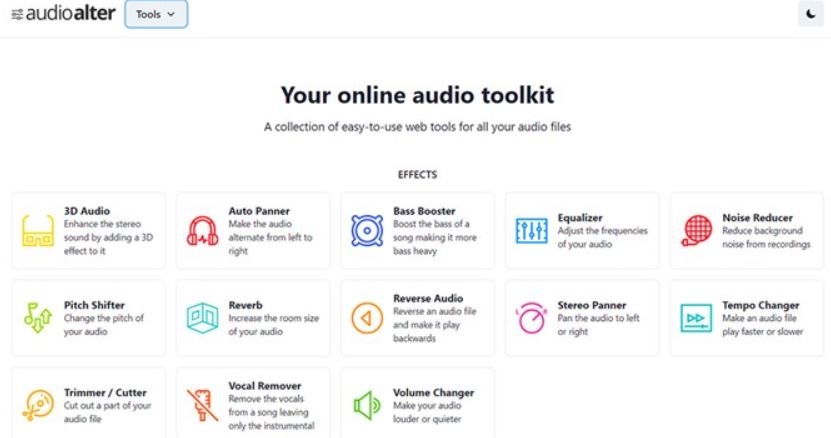
Task: Click the EFFECTS section label
Action: click(x=418, y=174)
